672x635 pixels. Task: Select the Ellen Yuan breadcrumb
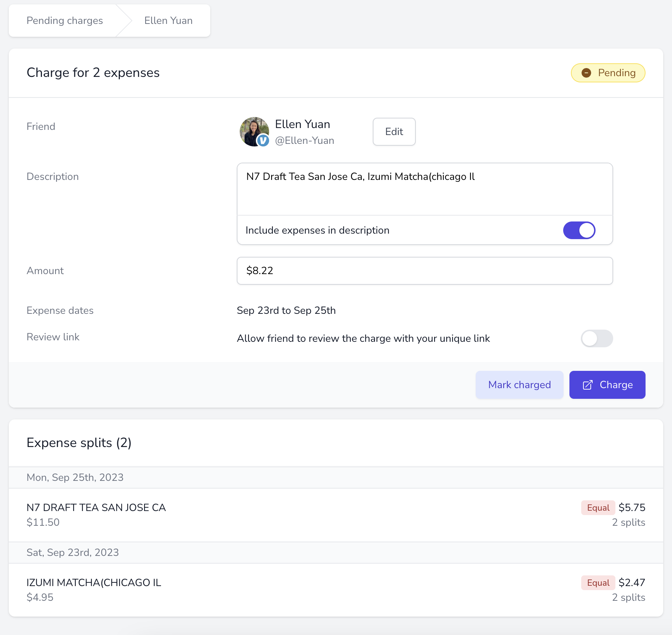click(168, 21)
